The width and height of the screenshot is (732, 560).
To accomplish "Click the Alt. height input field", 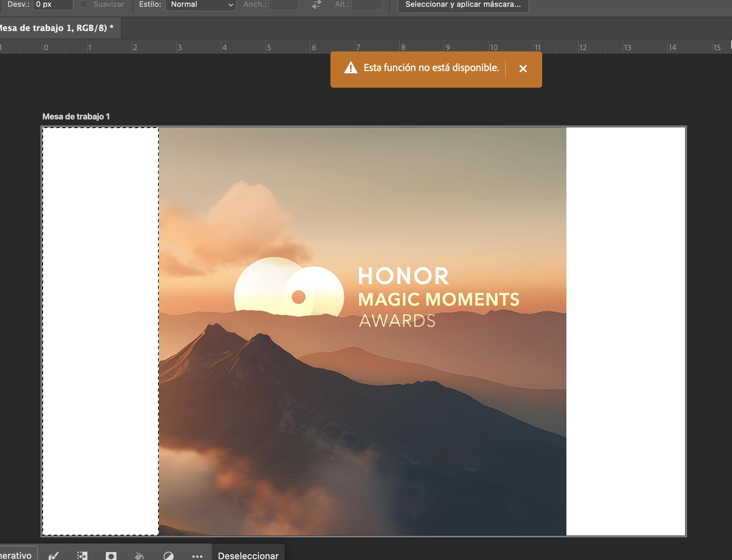I will [x=367, y=5].
